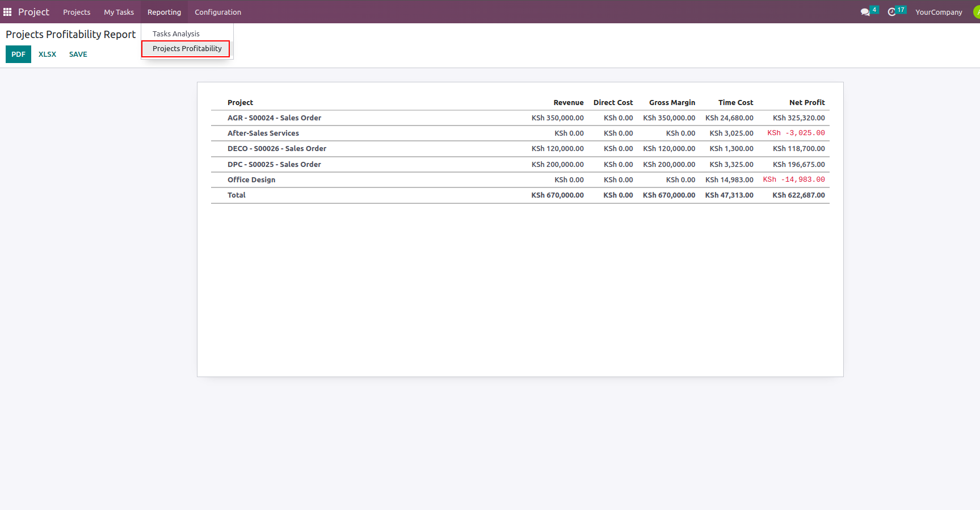Image resolution: width=980 pixels, height=510 pixels.
Task: Expand the Configuration menu
Action: pos(218,12)
